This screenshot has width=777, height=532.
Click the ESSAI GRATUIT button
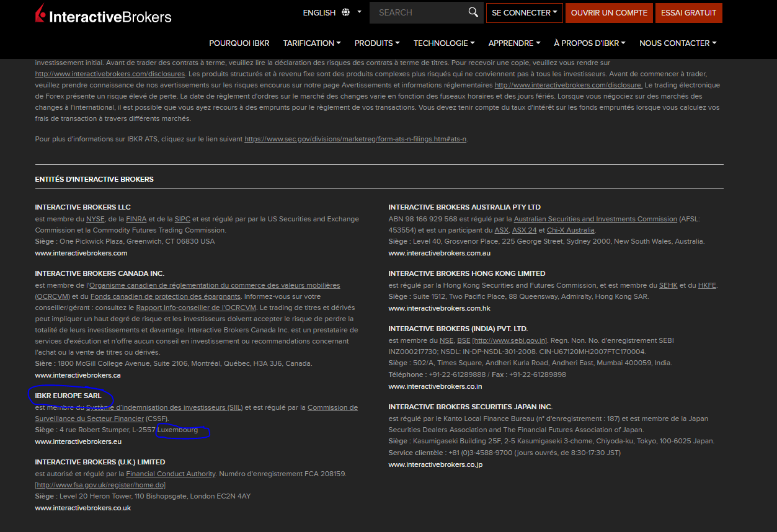(x=688, y=12)
